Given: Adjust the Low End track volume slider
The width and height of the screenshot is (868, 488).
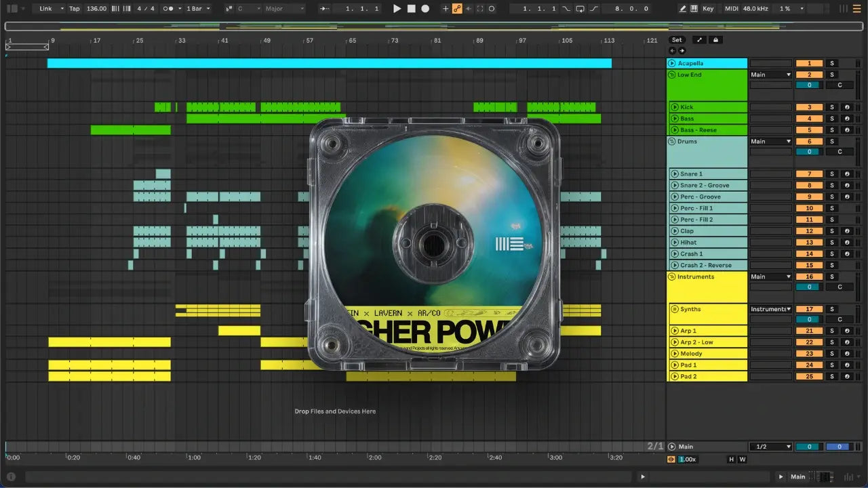Looking at the screenshot, I should click(809, 85).
